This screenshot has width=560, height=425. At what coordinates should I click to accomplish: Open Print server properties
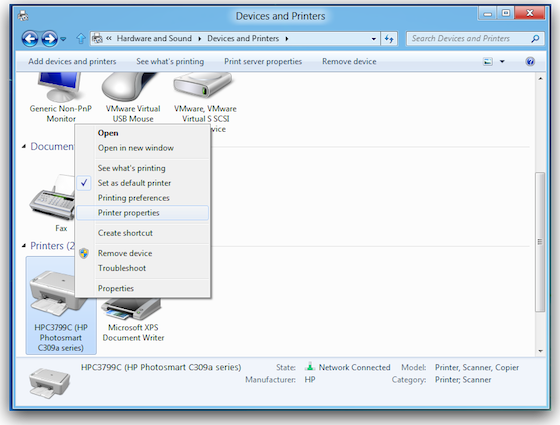coord(263,61)
